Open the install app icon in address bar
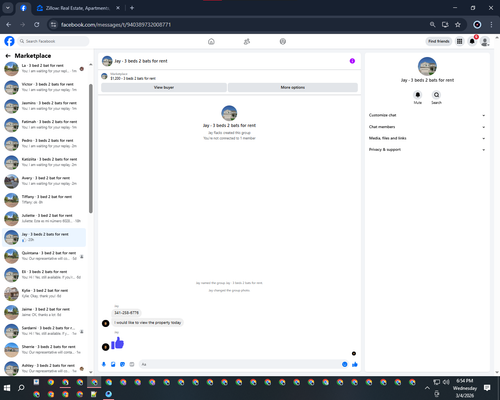Screen dimensions: 500x400 pyautogui.click(x=445, y=25)
